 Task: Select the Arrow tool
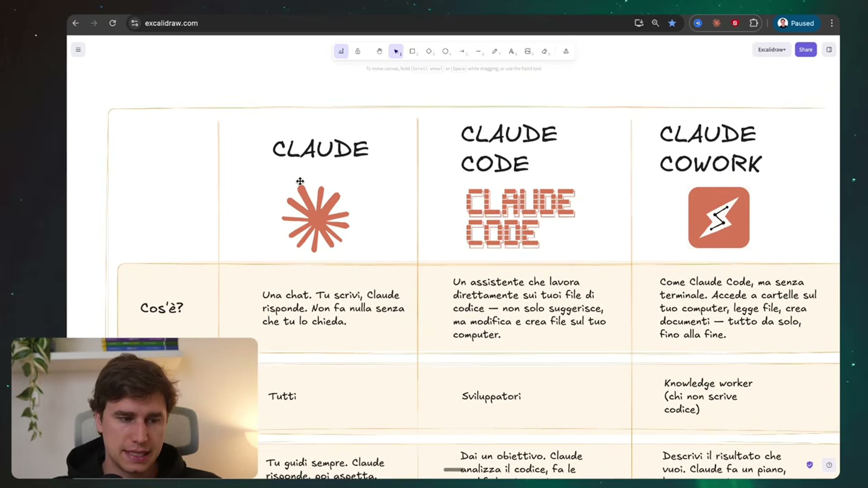462,51
